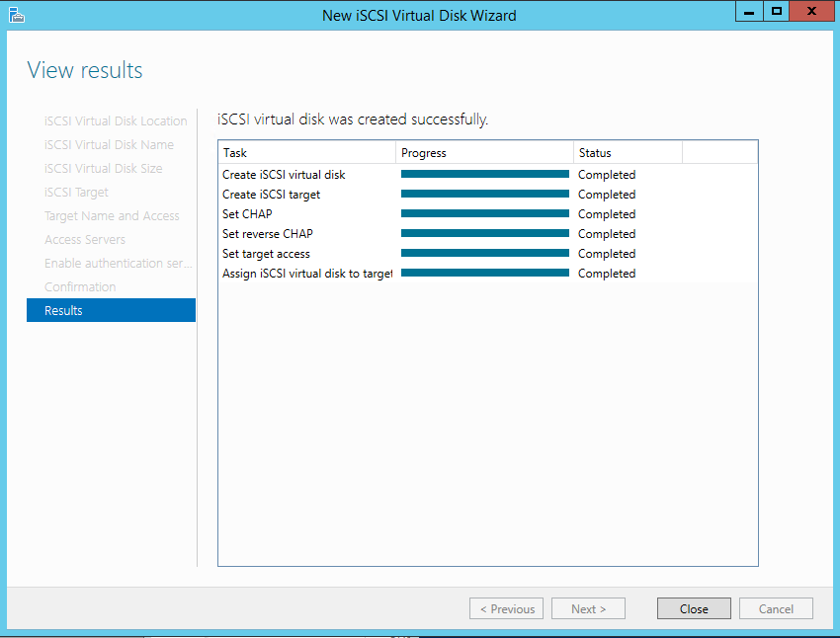Click the Task column header
Screen dimensions: 840x638
point(307,152)
